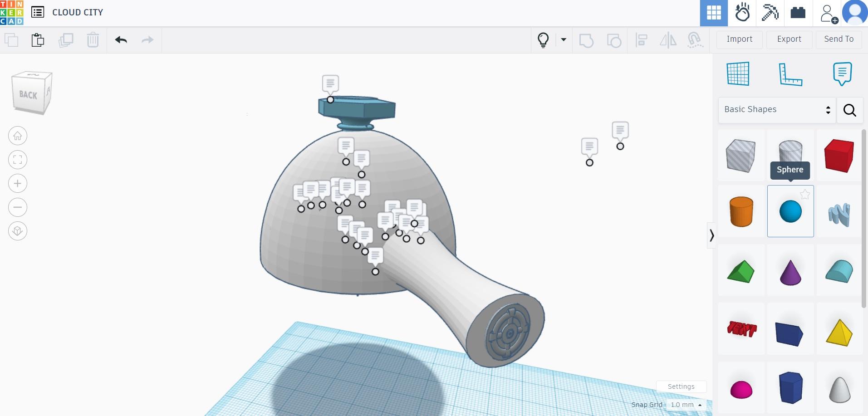The height and width of the screenshot is (416, 868).
Task: Click the CLOUD CITY design name
Action: coord(78,12)
